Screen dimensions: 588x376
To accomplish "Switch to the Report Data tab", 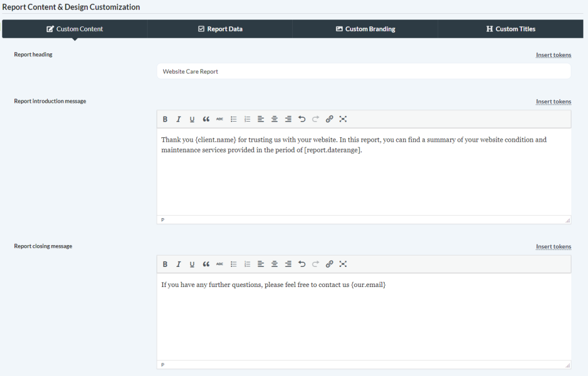I will click(x=220, y=29).
